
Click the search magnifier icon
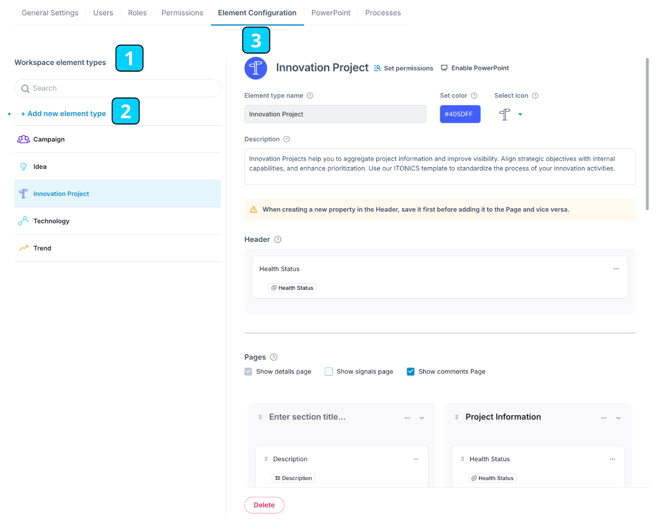click(x=25, y=88)
